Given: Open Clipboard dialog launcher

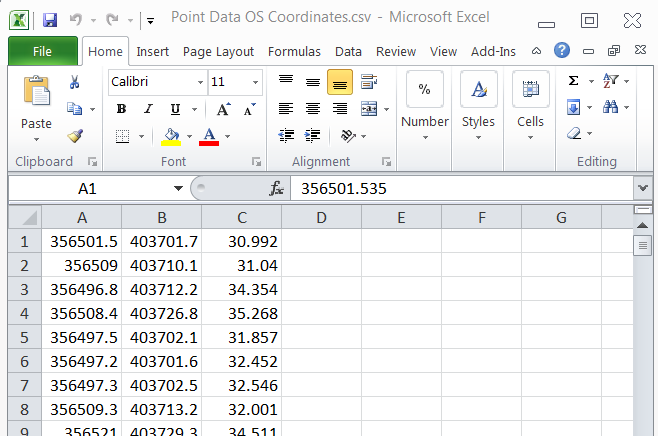Looking at the screenshot, I should coord(92,162).
